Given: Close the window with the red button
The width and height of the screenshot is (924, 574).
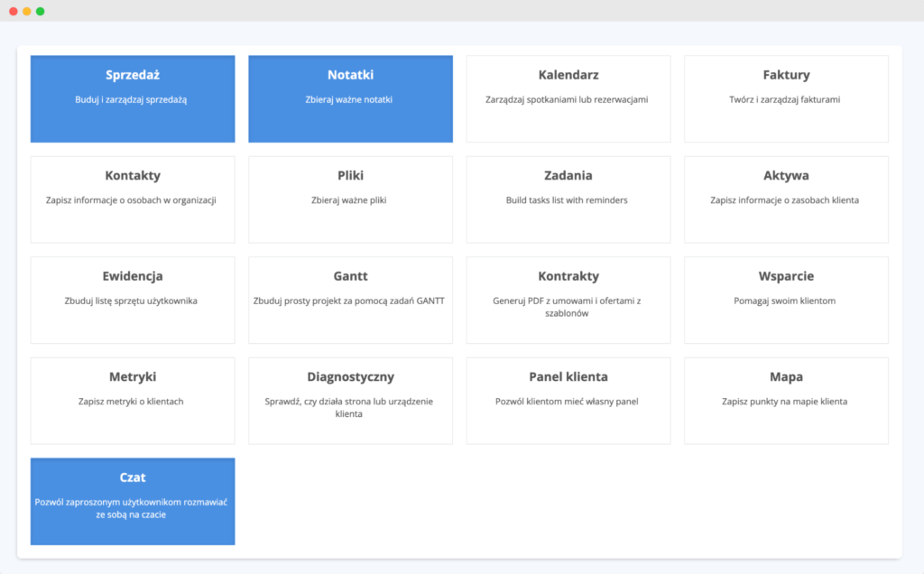Looking at the screenshot, I should tap(14, 11).
